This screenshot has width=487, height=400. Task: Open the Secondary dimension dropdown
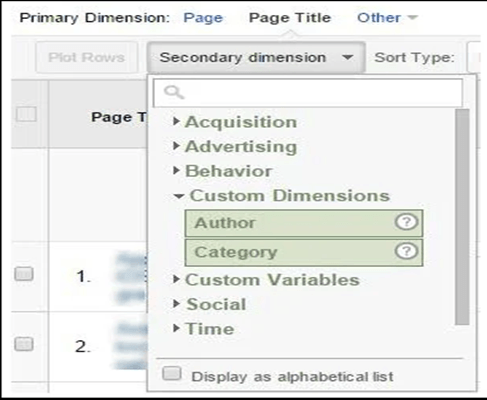256,57
